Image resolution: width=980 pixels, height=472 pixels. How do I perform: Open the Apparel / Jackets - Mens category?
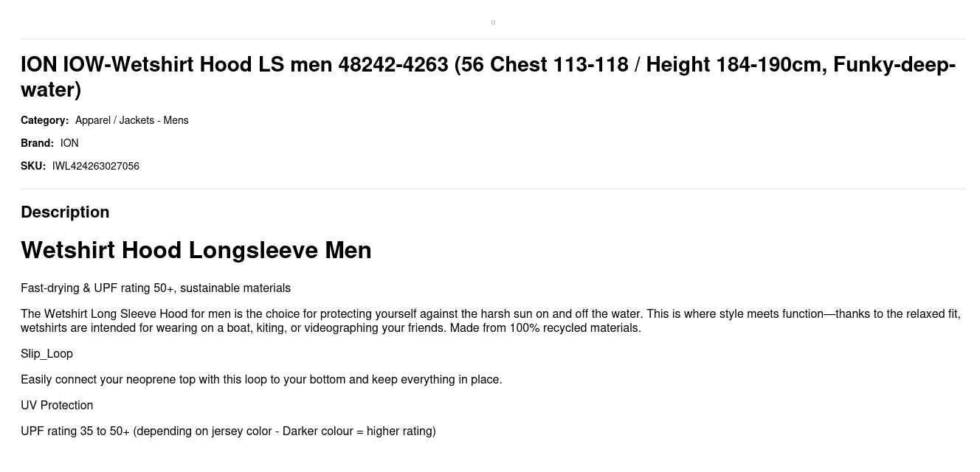tap(131, 120)
